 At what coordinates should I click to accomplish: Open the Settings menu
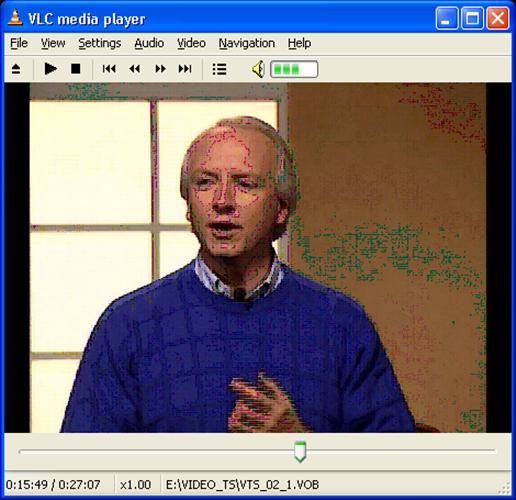pyautogui.click(x=100, y=43)
